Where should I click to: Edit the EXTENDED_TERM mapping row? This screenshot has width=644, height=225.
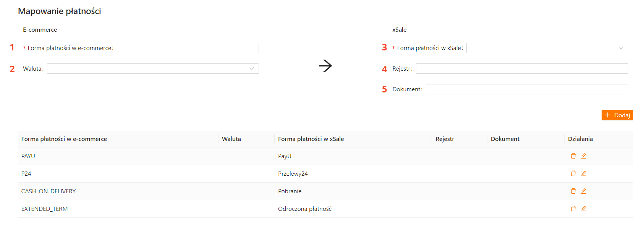pyautogui.click(x=584, y=209)
